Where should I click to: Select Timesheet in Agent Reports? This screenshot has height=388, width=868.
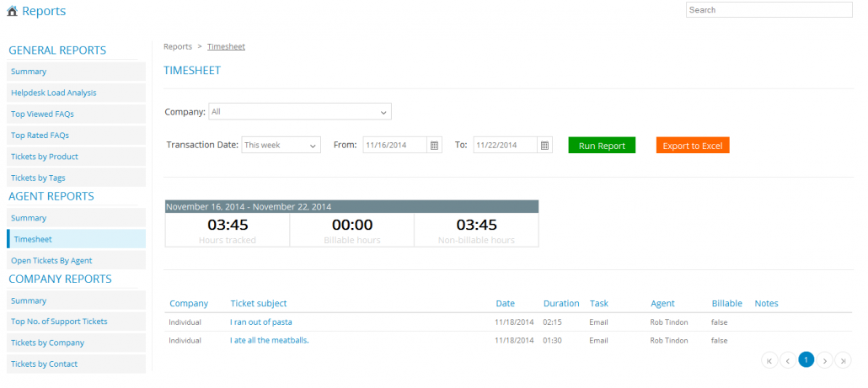coord(77,239)
